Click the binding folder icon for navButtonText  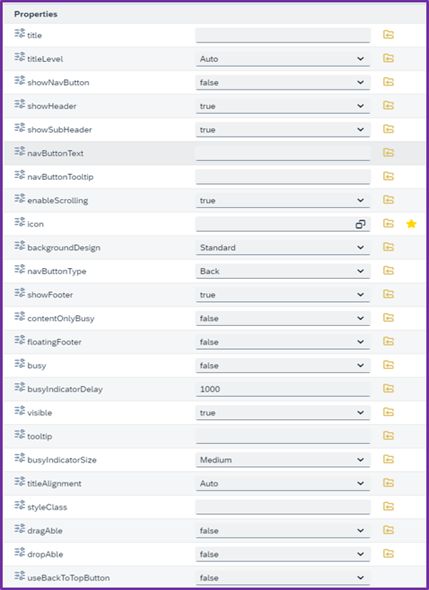coord(388,152)
